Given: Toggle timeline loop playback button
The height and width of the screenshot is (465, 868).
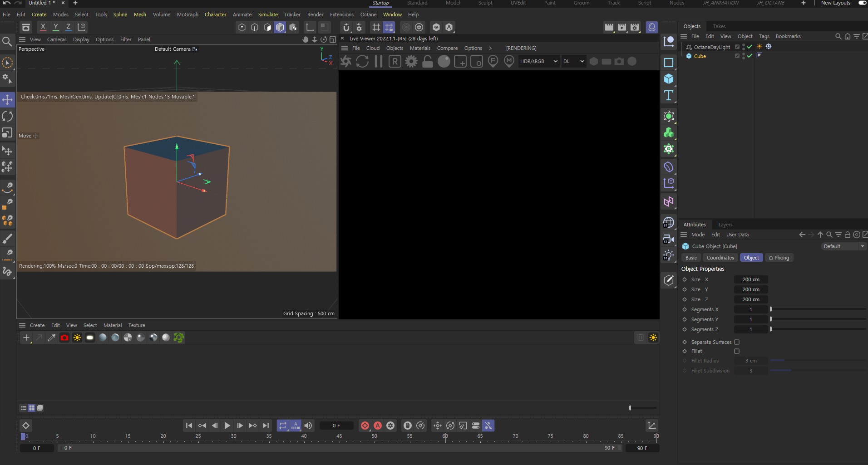Looking at the screenshot, I should pos(283,426).
